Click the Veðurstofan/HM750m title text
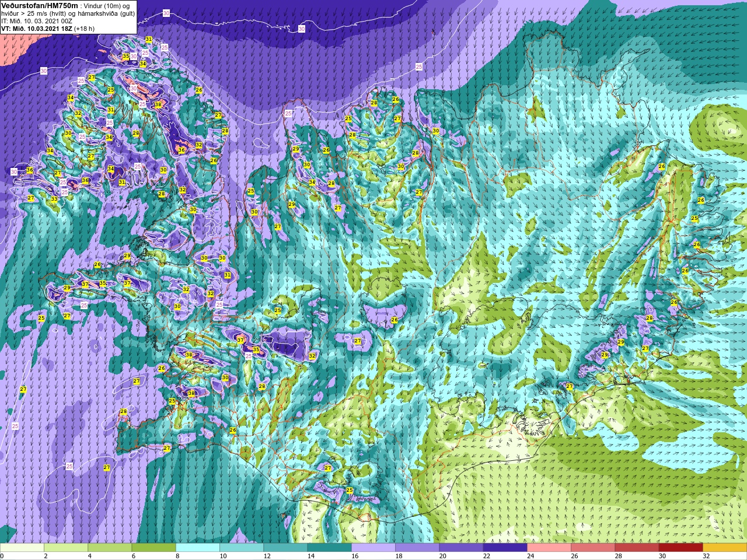Screen dimensions: 747x560 click(x=40, y=5)
